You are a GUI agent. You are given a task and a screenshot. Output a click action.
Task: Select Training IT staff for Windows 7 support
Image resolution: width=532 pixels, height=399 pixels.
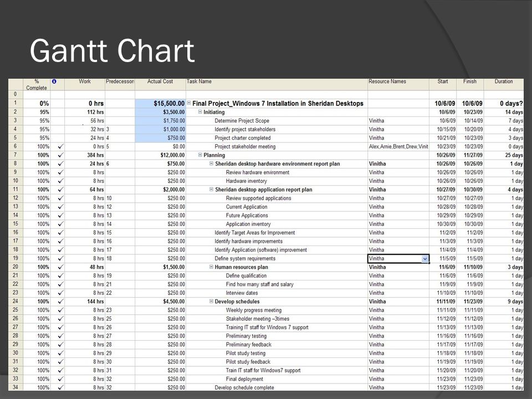pos(267,328)
